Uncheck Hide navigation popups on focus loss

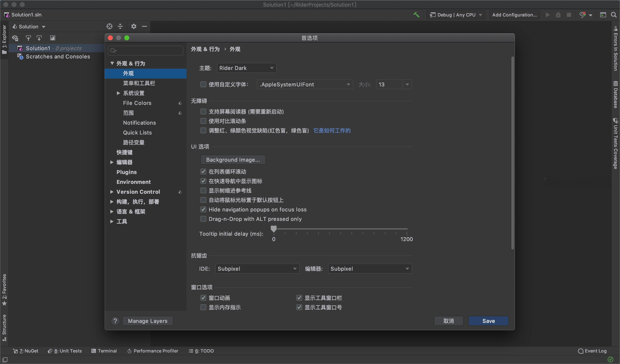tap(203, 209)
